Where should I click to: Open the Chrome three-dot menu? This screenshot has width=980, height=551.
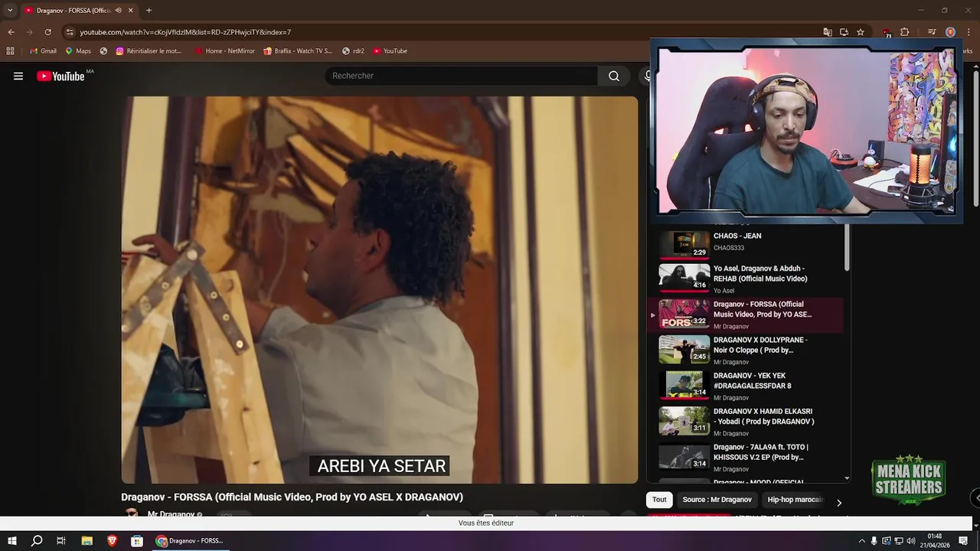pos(968,32)
